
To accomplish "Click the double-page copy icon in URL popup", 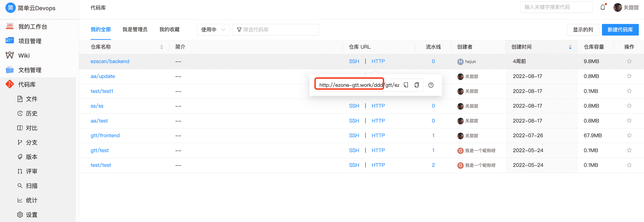I will 416,85.
